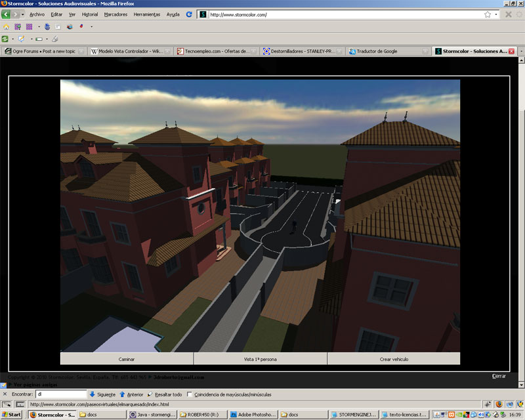Open the home page via house icon
This screenshot has width=525, height=420.
coord(6,27)
